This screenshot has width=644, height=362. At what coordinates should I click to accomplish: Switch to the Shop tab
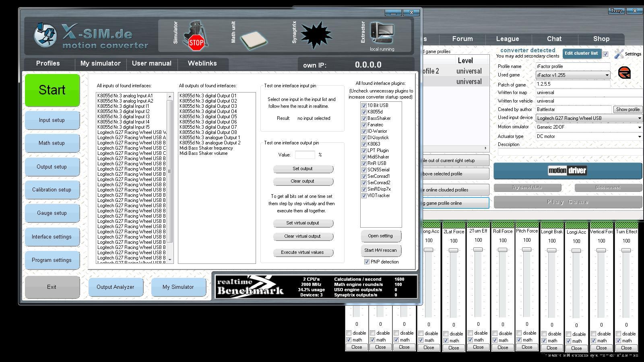(601, 39)
